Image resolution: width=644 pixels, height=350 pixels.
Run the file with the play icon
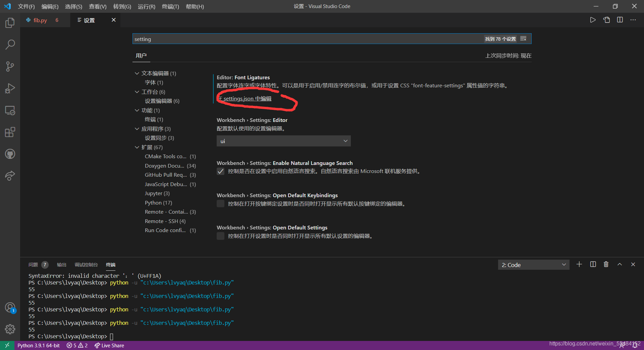pos(593,20)
